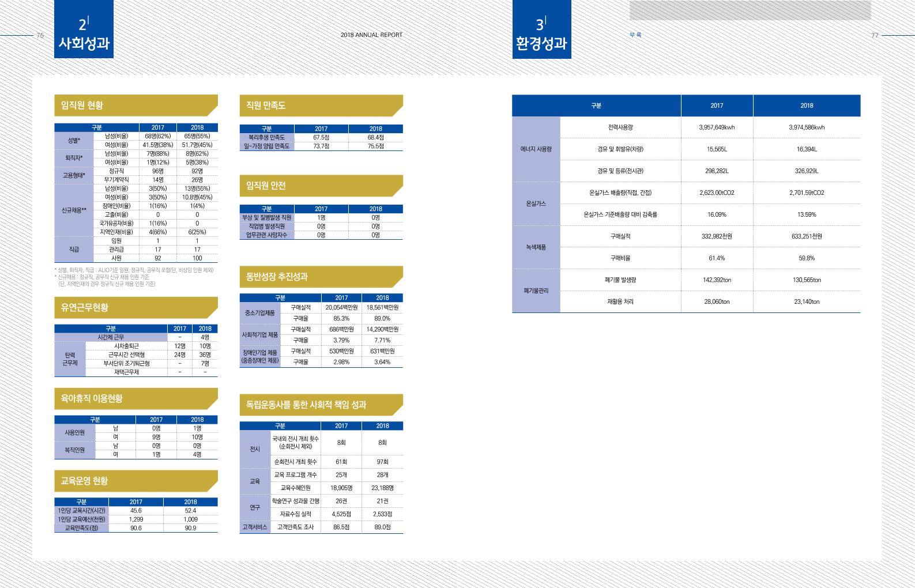Click the '326,929L' exhibition hall fuel cell
The height and width of the screenshot is (588, 915).
tap(807, 171)
